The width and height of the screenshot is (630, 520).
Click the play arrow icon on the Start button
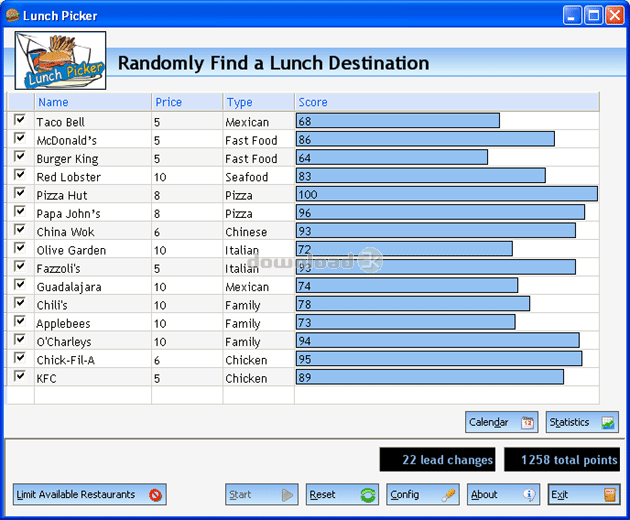pos(287,495)
